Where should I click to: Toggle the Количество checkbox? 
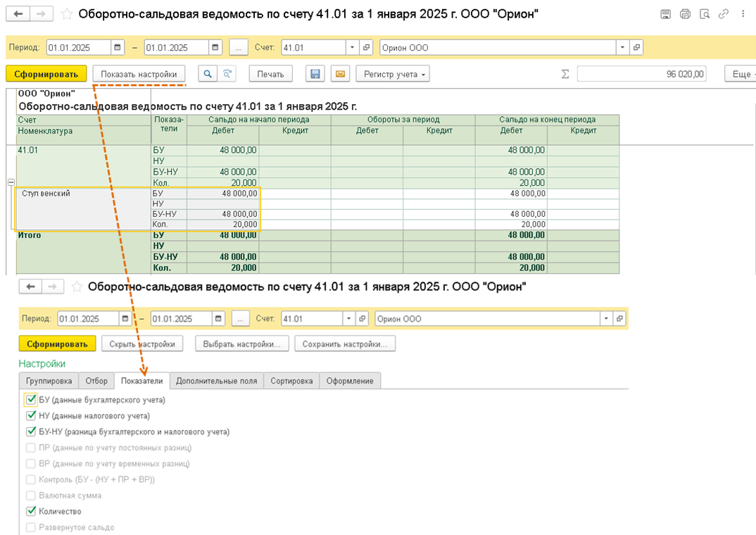pos(30,512)
